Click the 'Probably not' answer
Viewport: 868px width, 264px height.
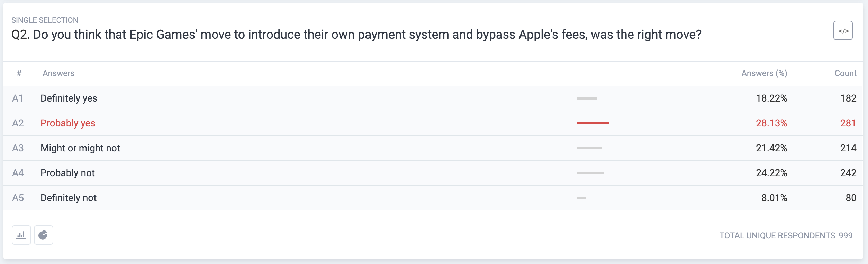[67, 173]
